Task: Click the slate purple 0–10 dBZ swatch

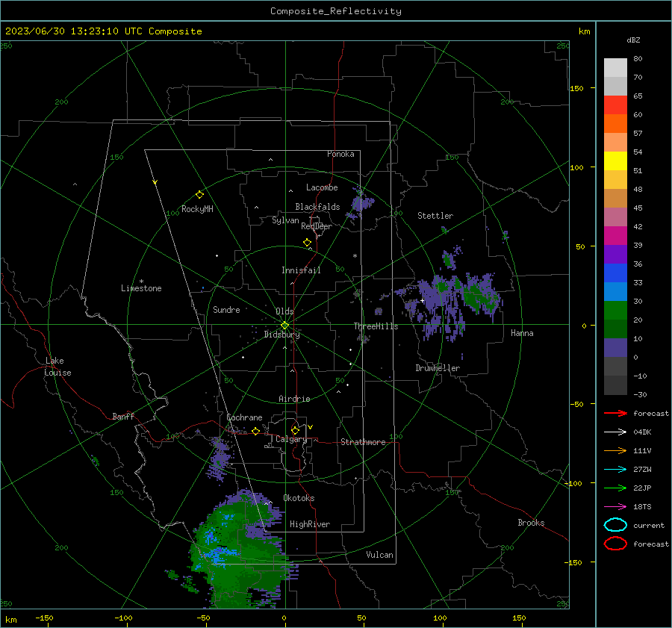Action: coord(615,348)
